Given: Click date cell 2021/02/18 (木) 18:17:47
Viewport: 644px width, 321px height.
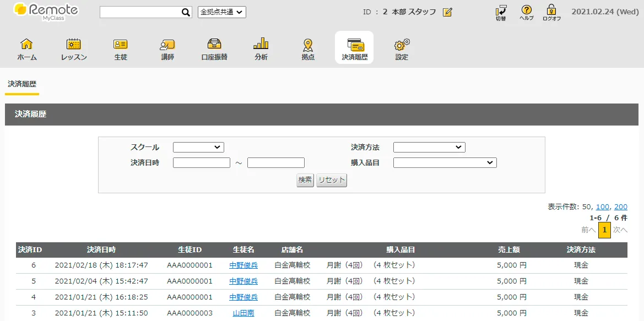Looking at the screenshot, I should (101, 265).
